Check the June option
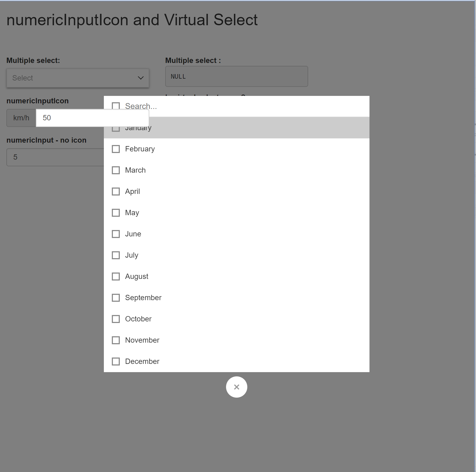The width and height of the screenshot is (476, 472). [116, 234]
